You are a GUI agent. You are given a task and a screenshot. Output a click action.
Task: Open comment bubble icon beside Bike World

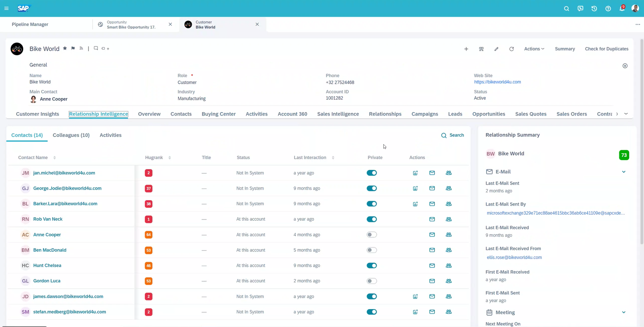(96, 48)
